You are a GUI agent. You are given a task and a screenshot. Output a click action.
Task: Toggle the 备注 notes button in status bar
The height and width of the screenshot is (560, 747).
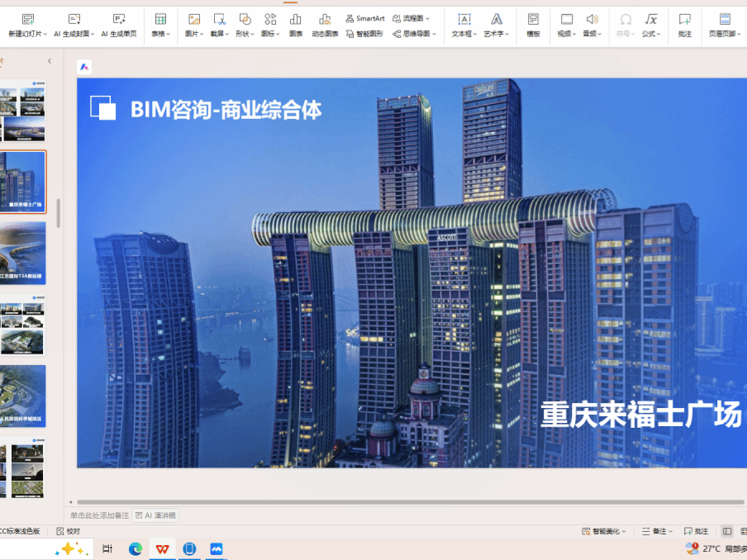pyautogui.click(x=657, y=531)
